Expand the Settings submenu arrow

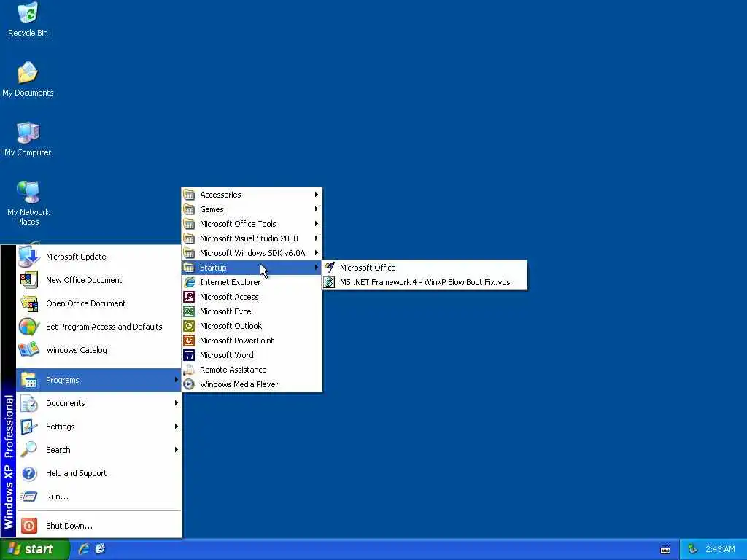pos(177,427)
